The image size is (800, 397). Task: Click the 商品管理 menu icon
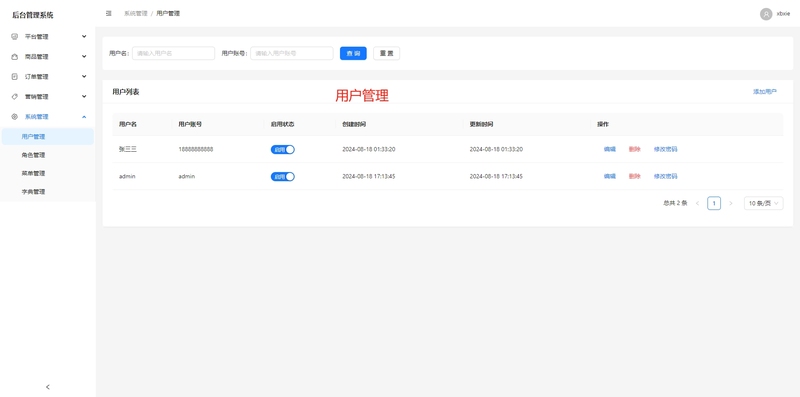pyautogui.click(x=14, y=57)
